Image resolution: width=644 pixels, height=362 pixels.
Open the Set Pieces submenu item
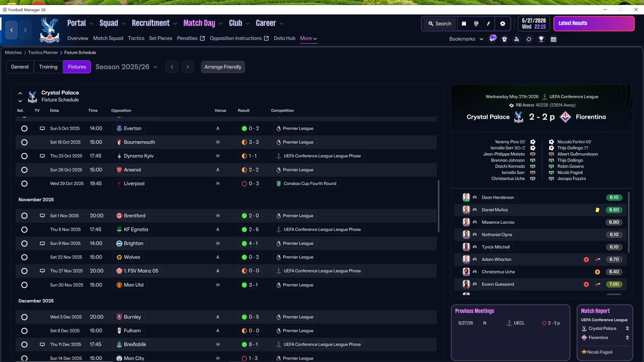160,39
